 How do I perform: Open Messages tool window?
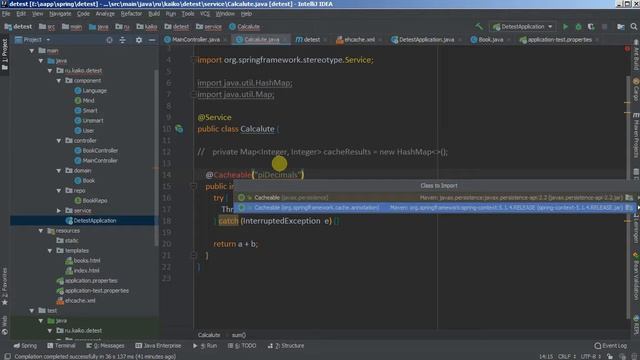105,346
